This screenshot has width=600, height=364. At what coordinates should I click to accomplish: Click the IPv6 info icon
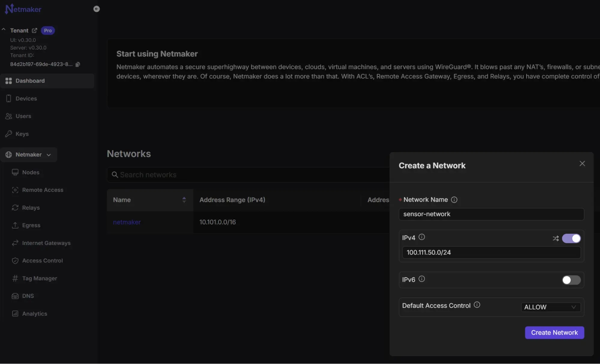[422, 279]
